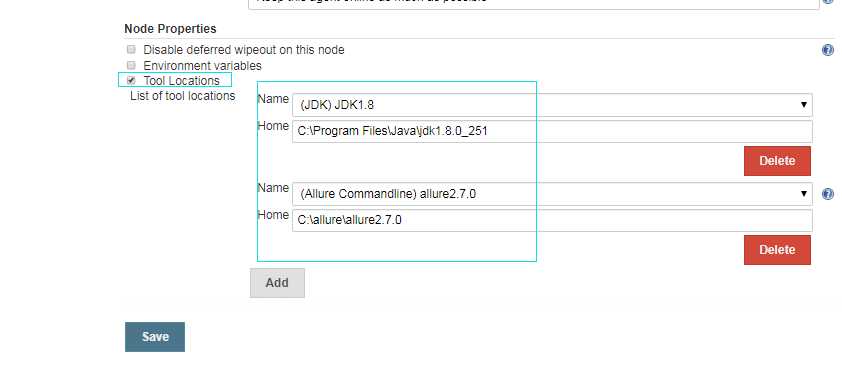842x384 pixels.
Task: Enable Disable deferred wipeout on this node
Action: click(x=131, y=49)
